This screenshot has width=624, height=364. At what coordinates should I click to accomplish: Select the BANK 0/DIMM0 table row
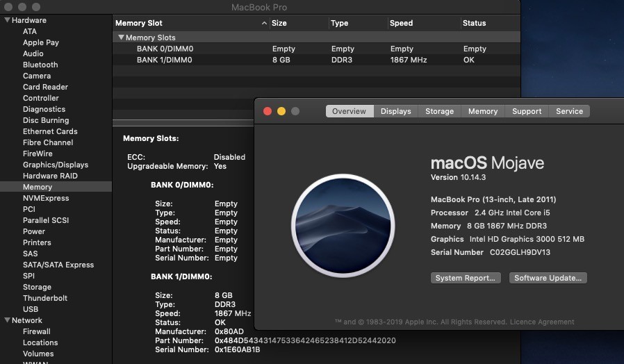tap(316, 49)
